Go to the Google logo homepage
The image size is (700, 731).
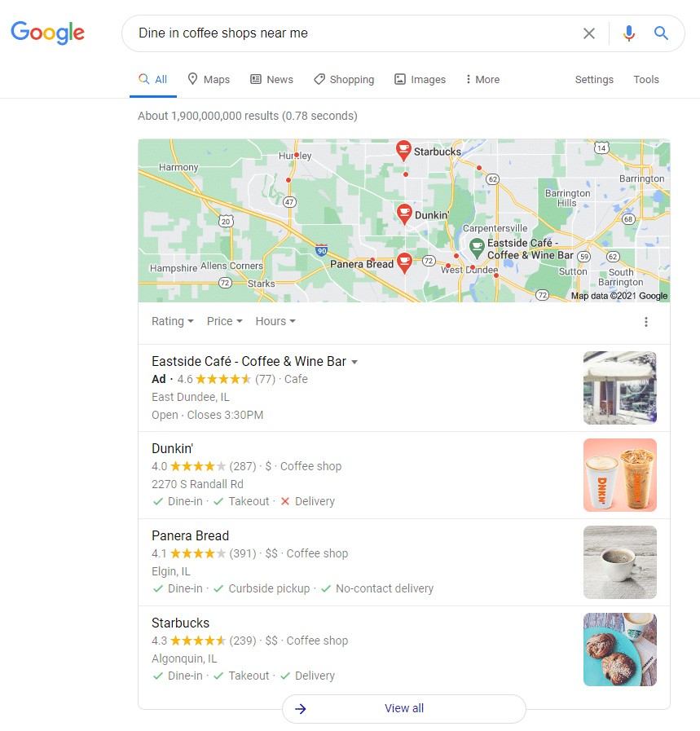(47, 33)
